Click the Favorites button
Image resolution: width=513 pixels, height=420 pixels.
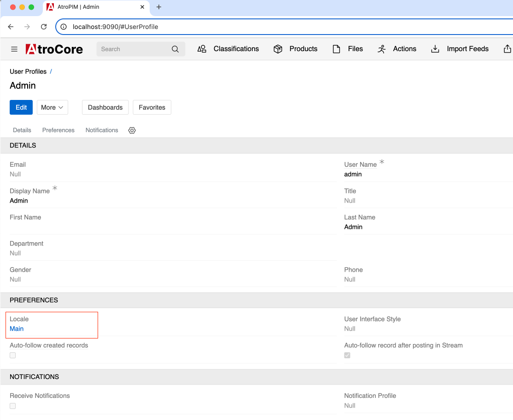(x=152, y=107)
